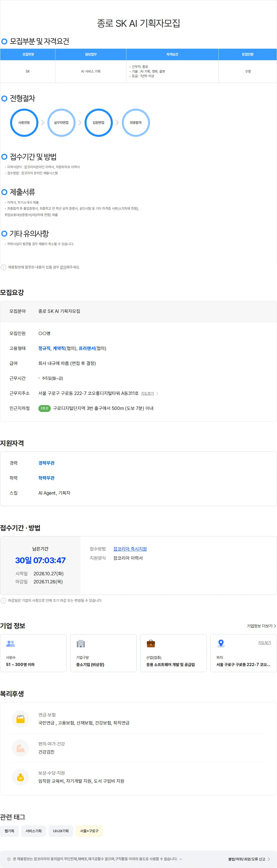277x868 pixels.
Task: Click the 계약직 employment type link
Action: 59,348
